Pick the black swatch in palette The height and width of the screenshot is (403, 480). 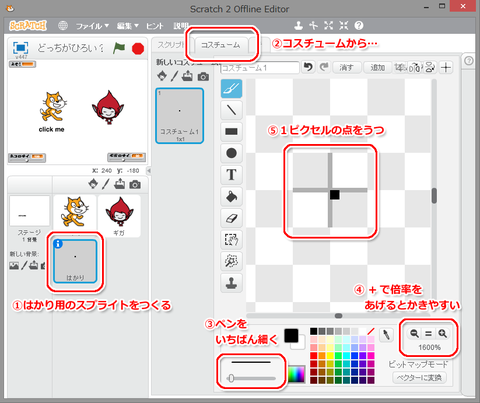(x=314, y=331)
